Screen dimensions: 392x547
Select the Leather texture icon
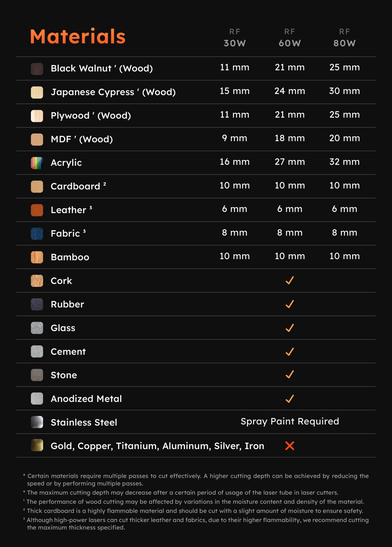pos(37,210)
